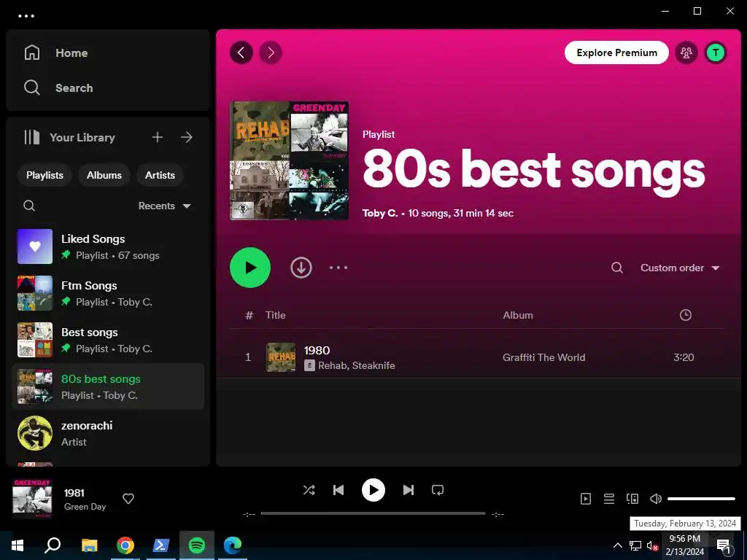Like the current song heart

point(128,499)
